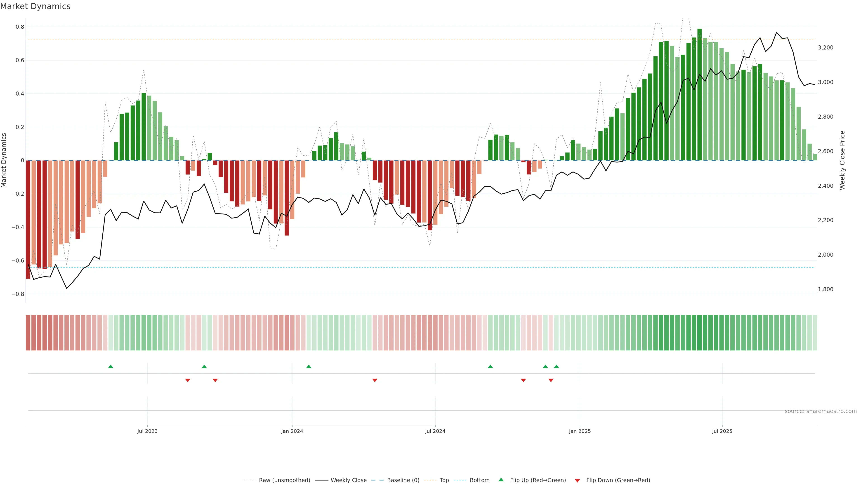Hide the Top threshold line via legend
Viewport: 868px width, 488px height.
click(x=444, y=480)
